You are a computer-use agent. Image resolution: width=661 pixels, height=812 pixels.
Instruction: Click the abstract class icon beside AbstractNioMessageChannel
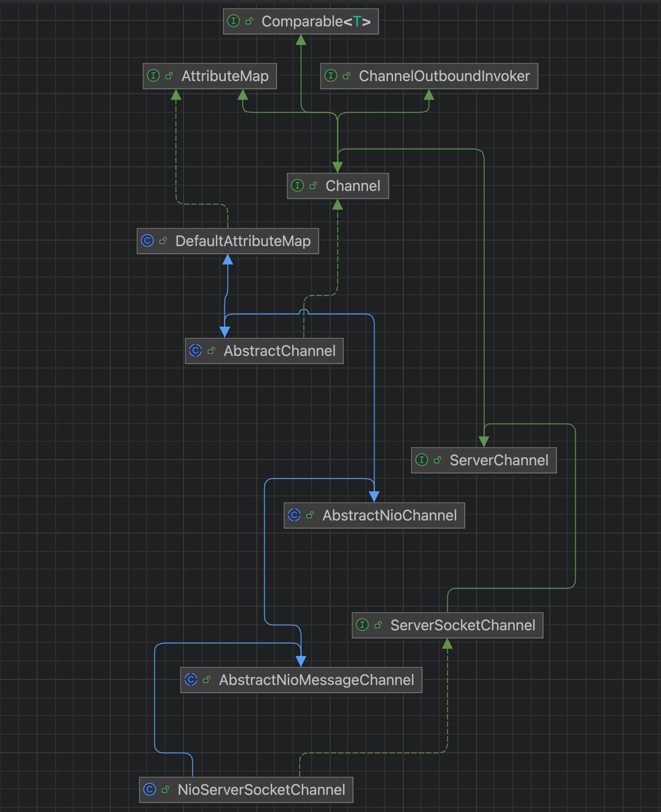[x=191, y=680]
